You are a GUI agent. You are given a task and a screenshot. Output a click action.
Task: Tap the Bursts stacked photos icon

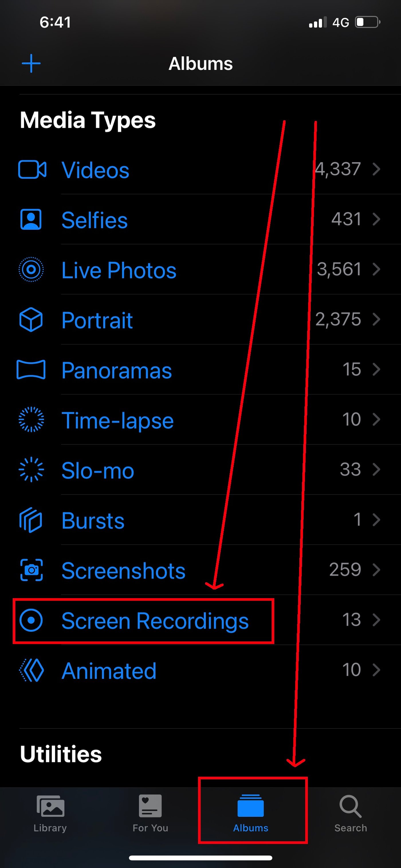point(31,520)
